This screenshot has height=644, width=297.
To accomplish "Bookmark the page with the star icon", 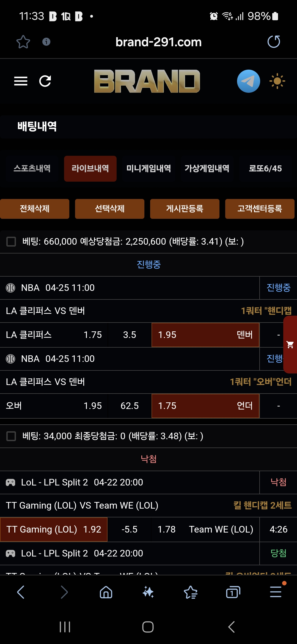I will click(23, 42).
